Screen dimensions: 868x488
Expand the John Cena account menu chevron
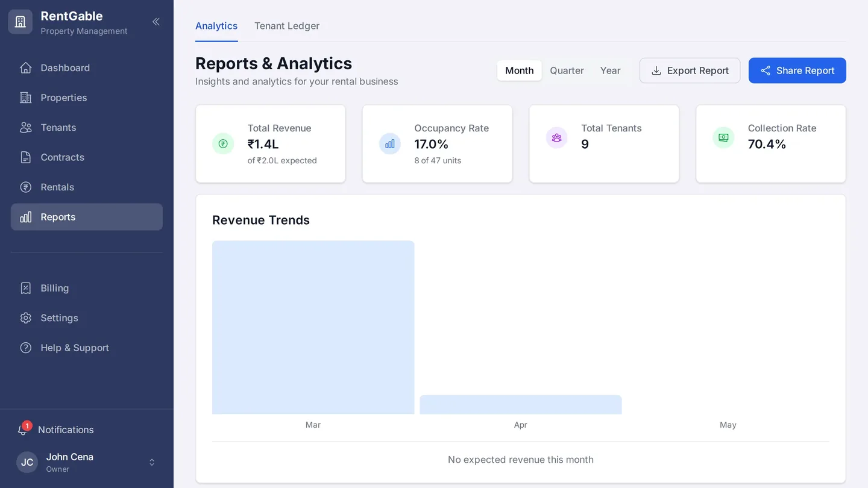152,462
